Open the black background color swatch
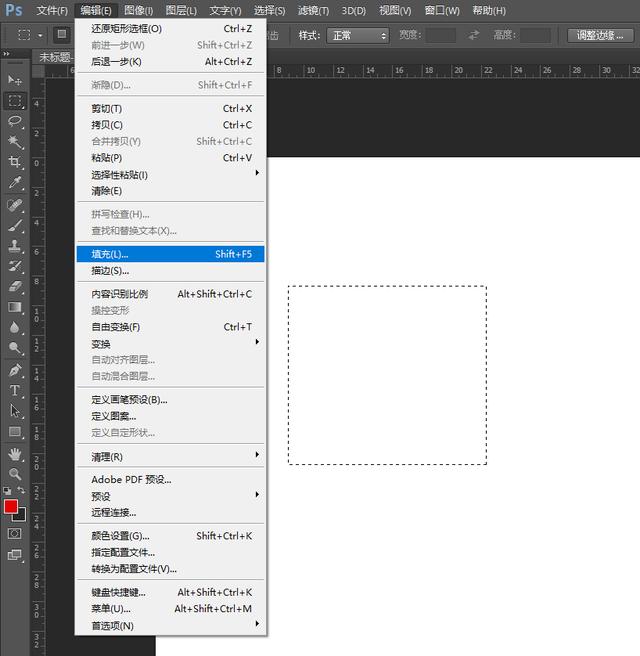Image resolution: width=640 pixels, height=656 pixels. (x=21, y=516)
